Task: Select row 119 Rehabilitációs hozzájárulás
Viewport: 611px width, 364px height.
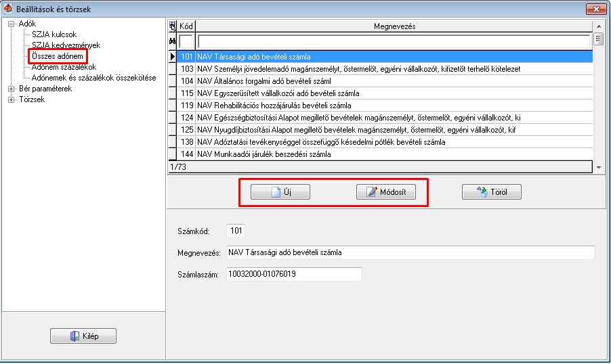Action: (x=385, y=106)
